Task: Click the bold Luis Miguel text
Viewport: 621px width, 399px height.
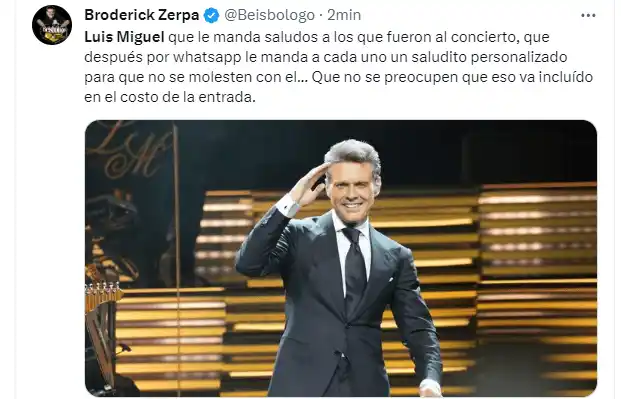Action: pos(124,37)
